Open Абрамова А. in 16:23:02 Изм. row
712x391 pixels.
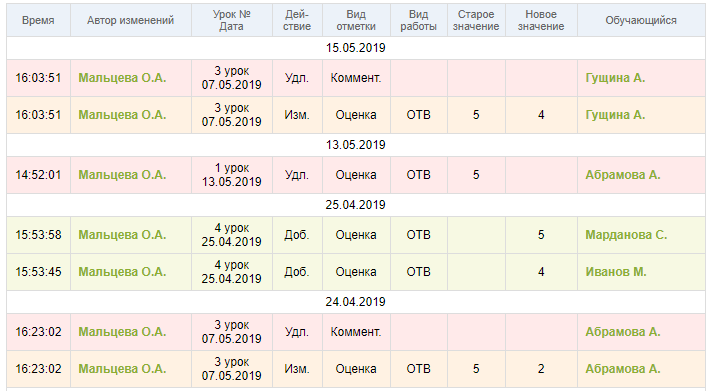click(623, 369)
